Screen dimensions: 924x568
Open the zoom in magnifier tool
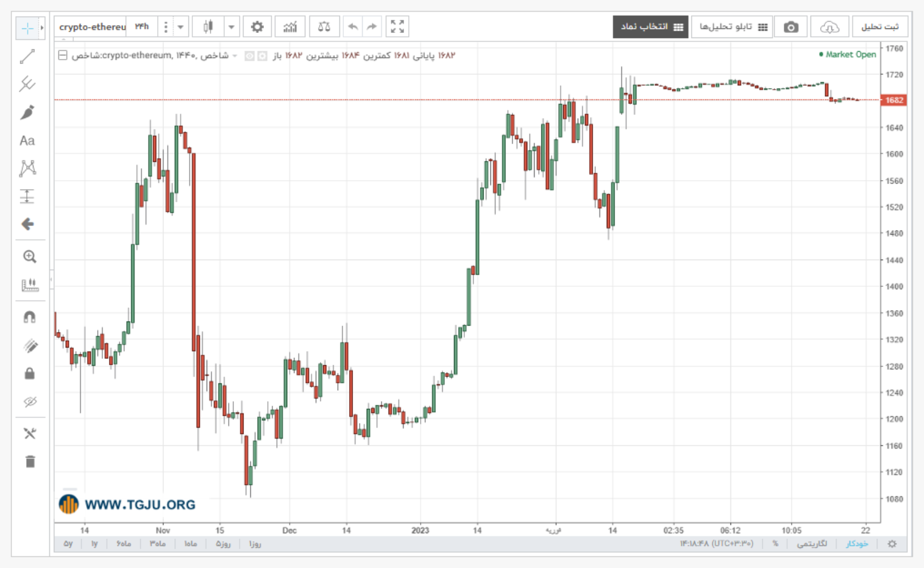click(x=30, y=257)
